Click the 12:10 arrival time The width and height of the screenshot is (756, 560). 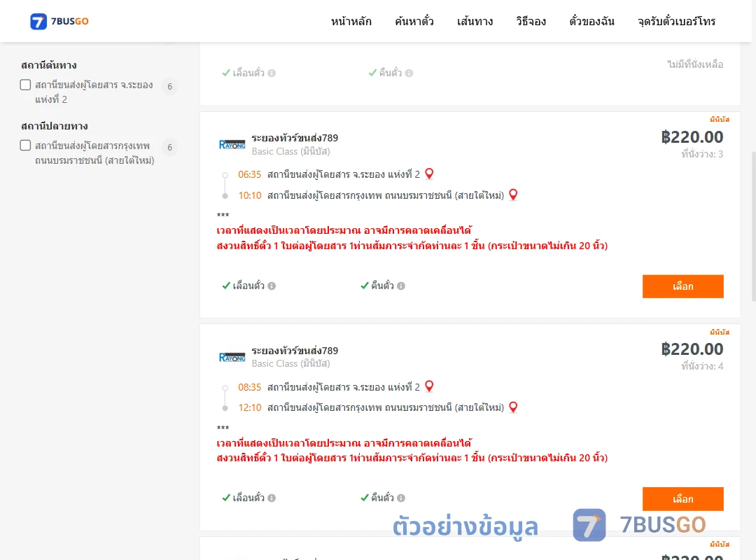point(249,407)
